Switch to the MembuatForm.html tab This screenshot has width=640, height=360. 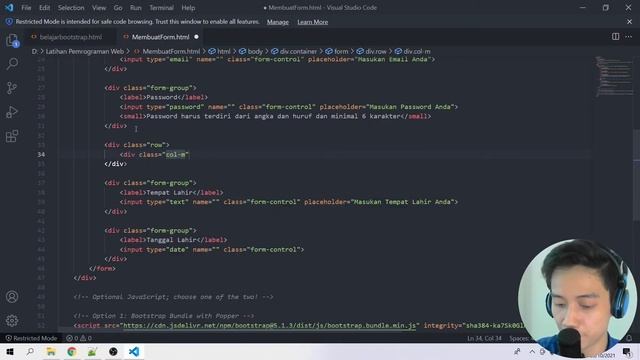[160, 37]
